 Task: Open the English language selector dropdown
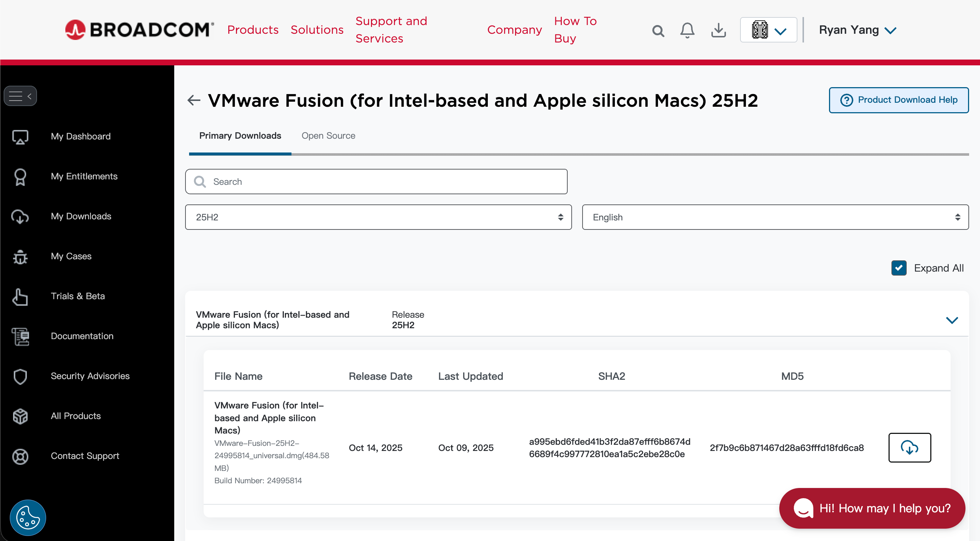click(776, 217)
